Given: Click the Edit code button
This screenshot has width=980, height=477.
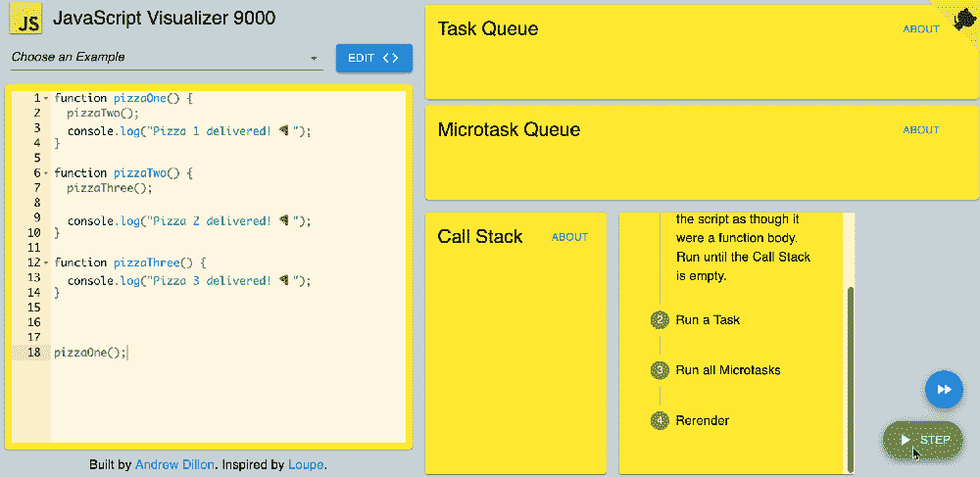Looking at the screenshot, I should 373,58.
